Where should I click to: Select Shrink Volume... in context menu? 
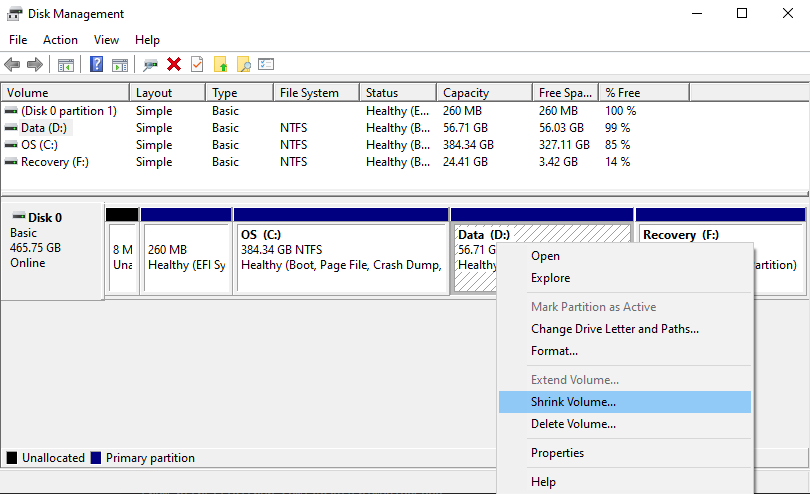point(625,402)
